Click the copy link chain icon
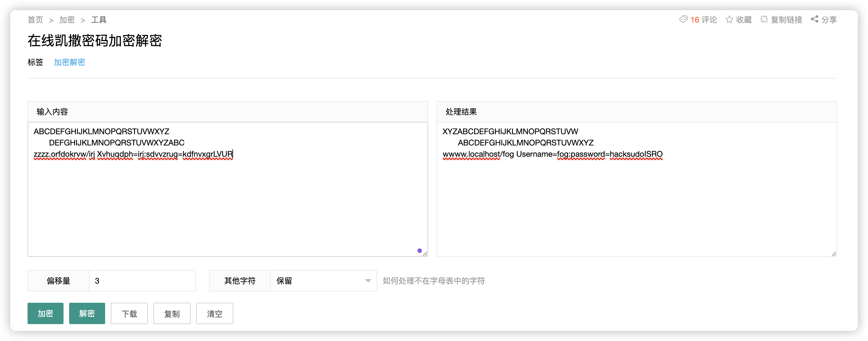This screenshot has width=868, height=341. click(x=764, y=20)
